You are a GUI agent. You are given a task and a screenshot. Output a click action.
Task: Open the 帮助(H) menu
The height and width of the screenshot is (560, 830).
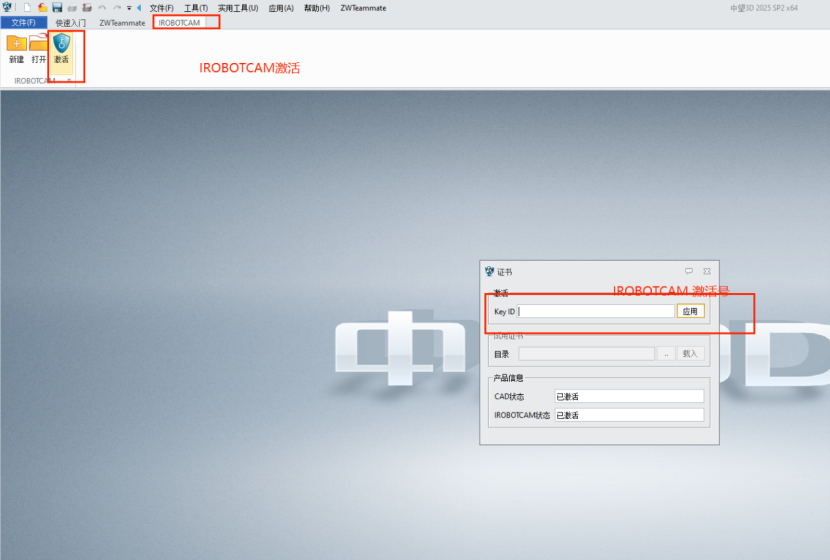(317, 8)
